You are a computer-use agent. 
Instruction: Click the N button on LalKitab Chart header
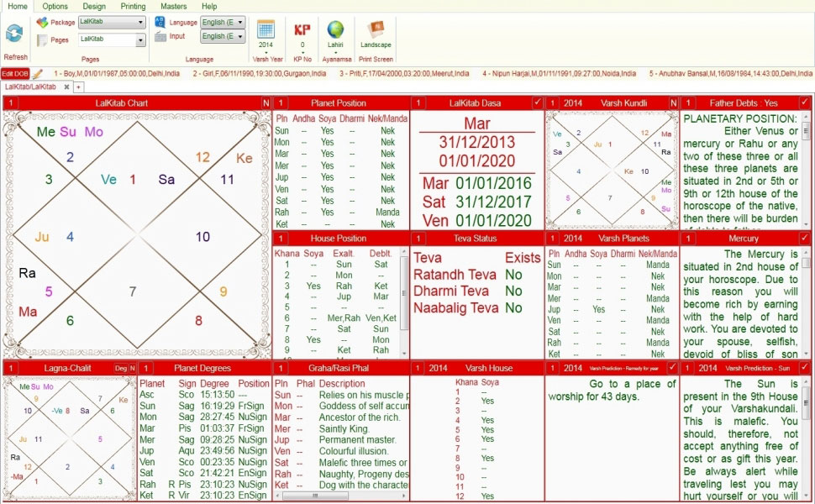click(266, 102)
